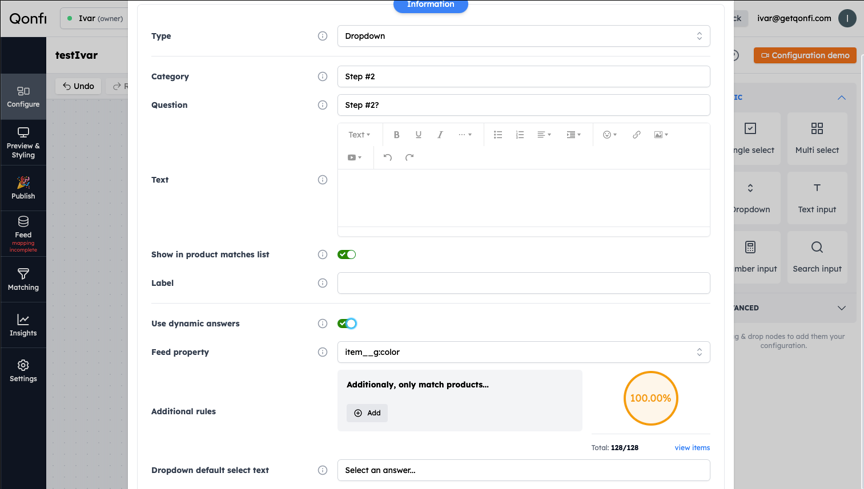Select the Information tab
This screenshot has width=864, height=489.
coord(430,5)
